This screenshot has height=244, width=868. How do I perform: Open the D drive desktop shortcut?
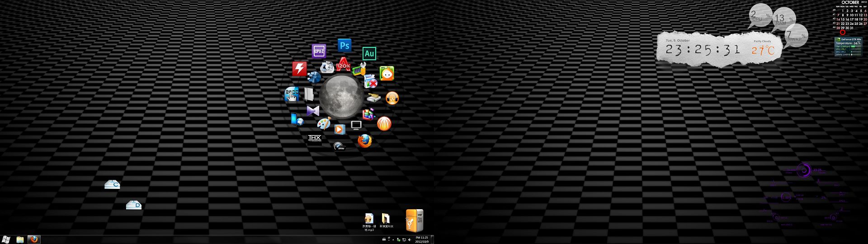tap(134, 205)
